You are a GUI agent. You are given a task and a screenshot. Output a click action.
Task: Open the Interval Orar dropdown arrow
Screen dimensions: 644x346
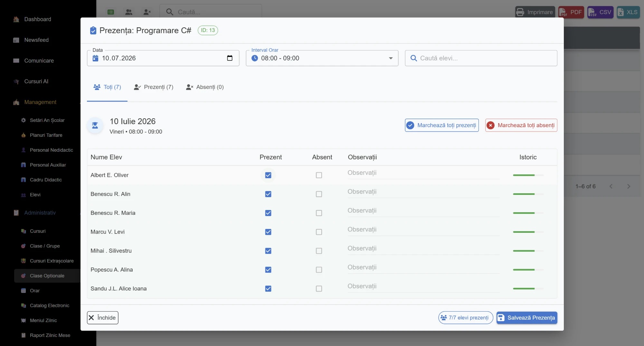(391, 58)
